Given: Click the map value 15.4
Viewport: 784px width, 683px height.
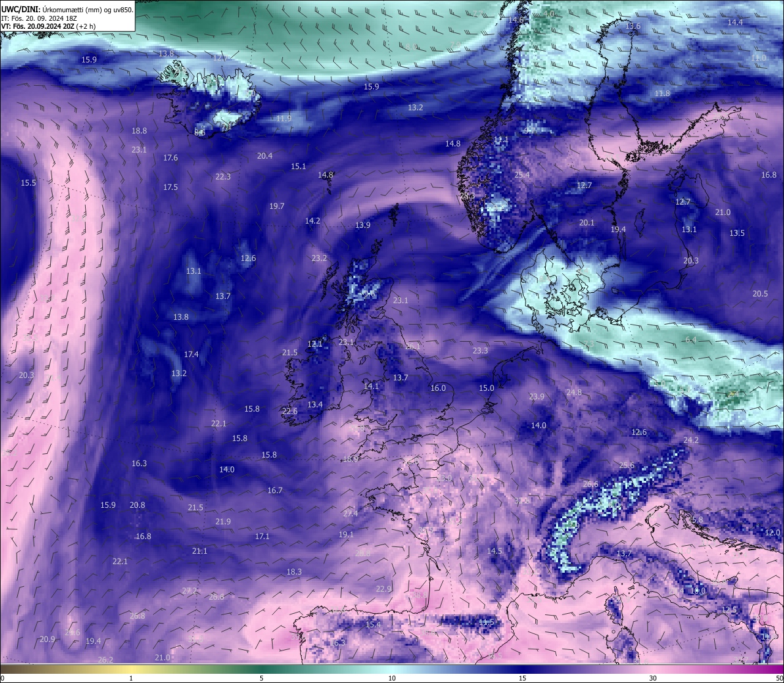Looking at the screenshot, I should [373, 625].
